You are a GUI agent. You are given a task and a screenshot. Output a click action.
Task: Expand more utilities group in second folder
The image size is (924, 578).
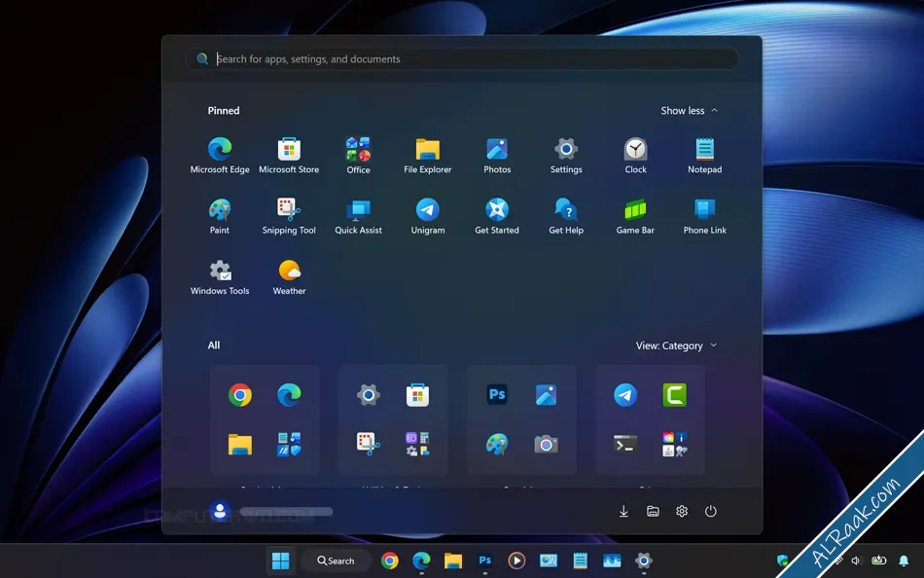[x=417, y=444]
